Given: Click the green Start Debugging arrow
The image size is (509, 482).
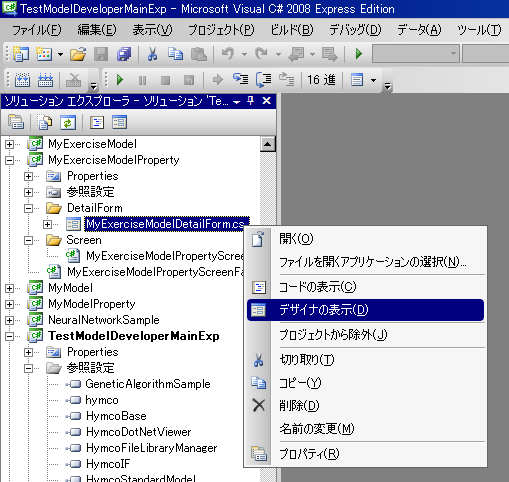Looking at the screenshot, I should click(x=359, y=54).
